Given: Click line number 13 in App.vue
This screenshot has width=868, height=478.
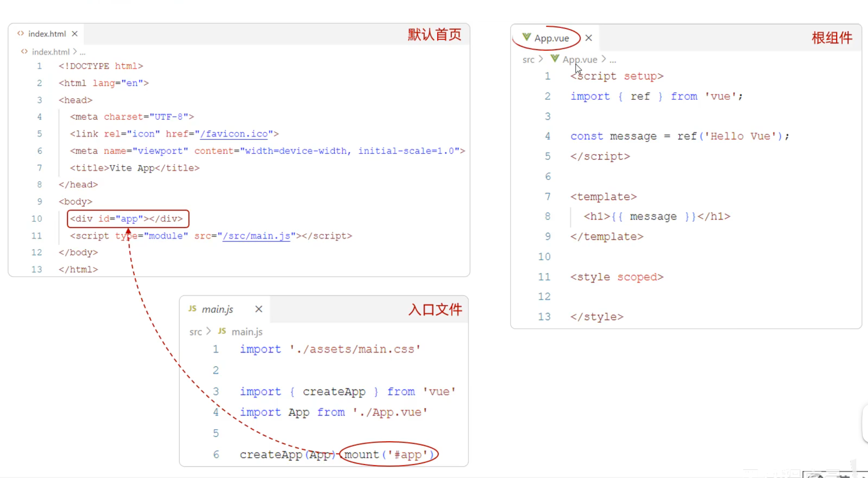Looking at the screenshot, I should (544, 317).
